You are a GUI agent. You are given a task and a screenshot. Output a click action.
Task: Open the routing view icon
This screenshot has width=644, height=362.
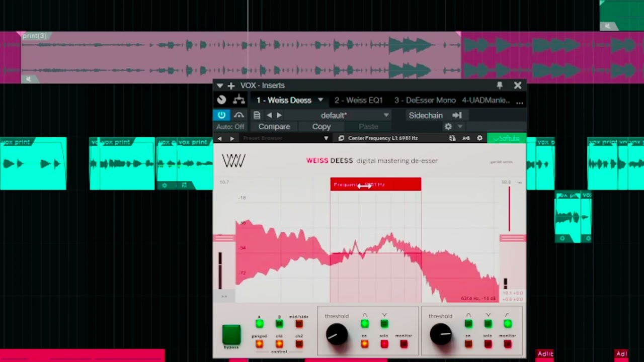click(x=239, y=100)
